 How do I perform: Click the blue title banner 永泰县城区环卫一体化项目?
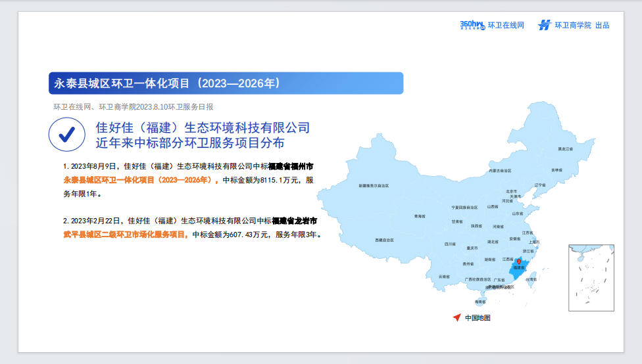point(226,83)
